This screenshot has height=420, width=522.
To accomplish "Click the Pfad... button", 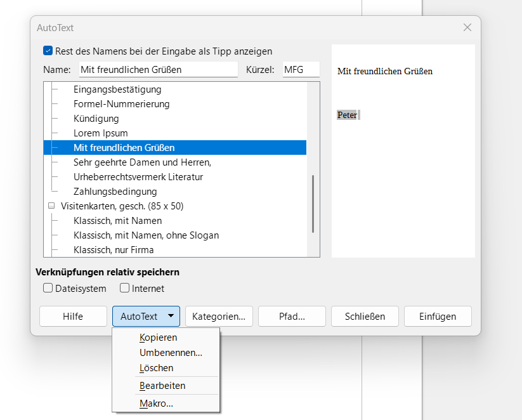I will pos(292,317).
